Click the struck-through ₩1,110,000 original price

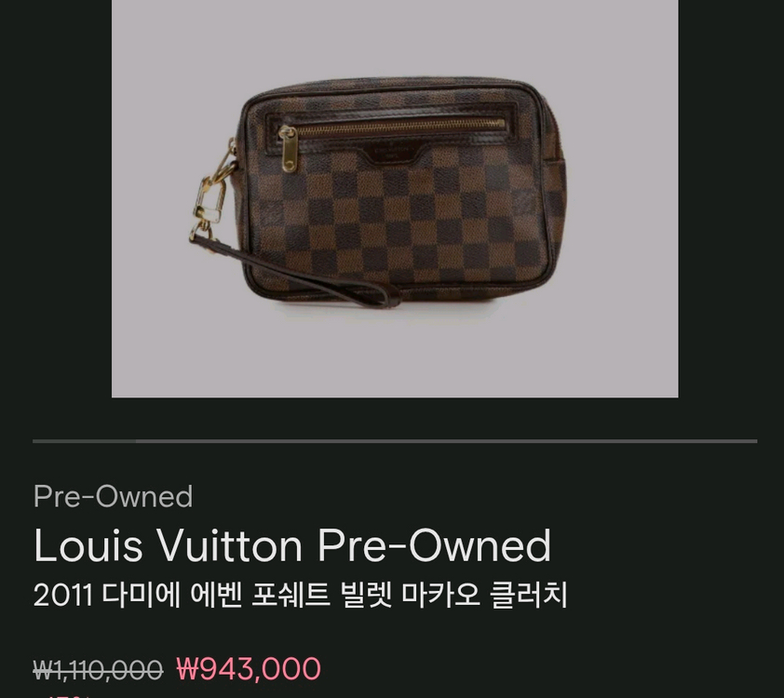tap(98, 669)
